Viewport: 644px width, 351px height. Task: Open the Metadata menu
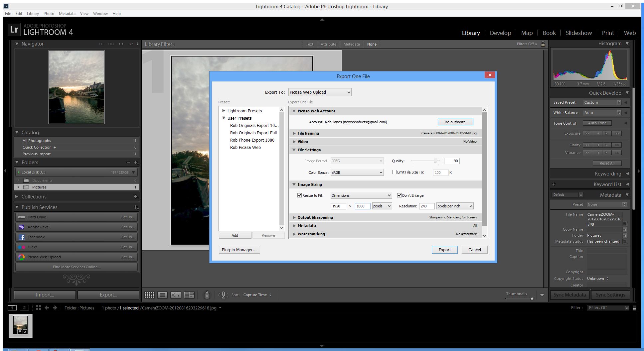[67, 14]
